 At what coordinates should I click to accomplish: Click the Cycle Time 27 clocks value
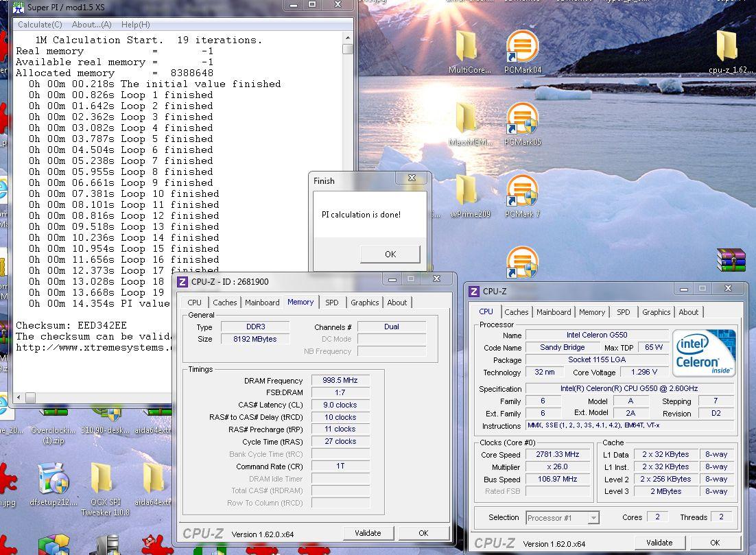click(x=340, y=441)
